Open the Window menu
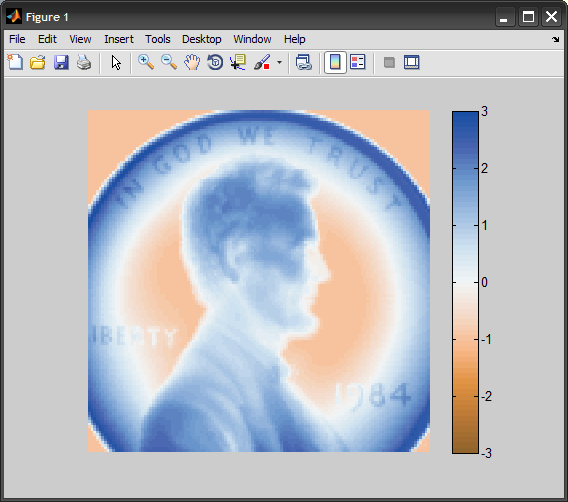Screen dimensions: 568x502 (252, 39)
